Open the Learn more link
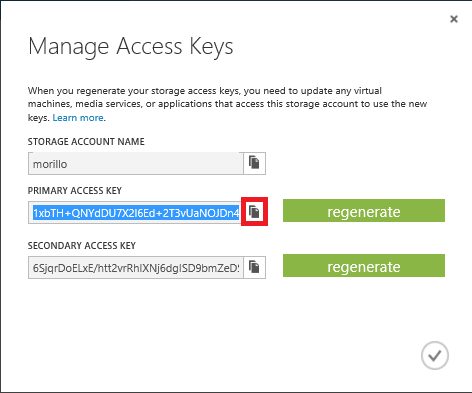Screen dimensions: 472x393 [x=78, y=118]
